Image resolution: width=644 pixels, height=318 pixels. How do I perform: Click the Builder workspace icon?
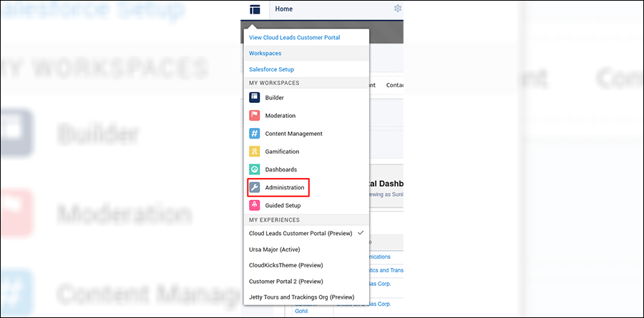tap(254, 98)
